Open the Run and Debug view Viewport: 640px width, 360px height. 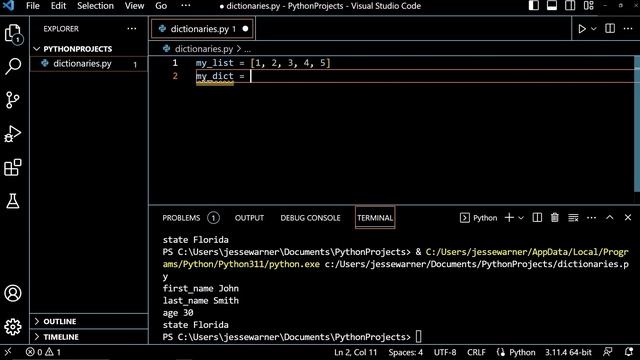tap(13, 133)
